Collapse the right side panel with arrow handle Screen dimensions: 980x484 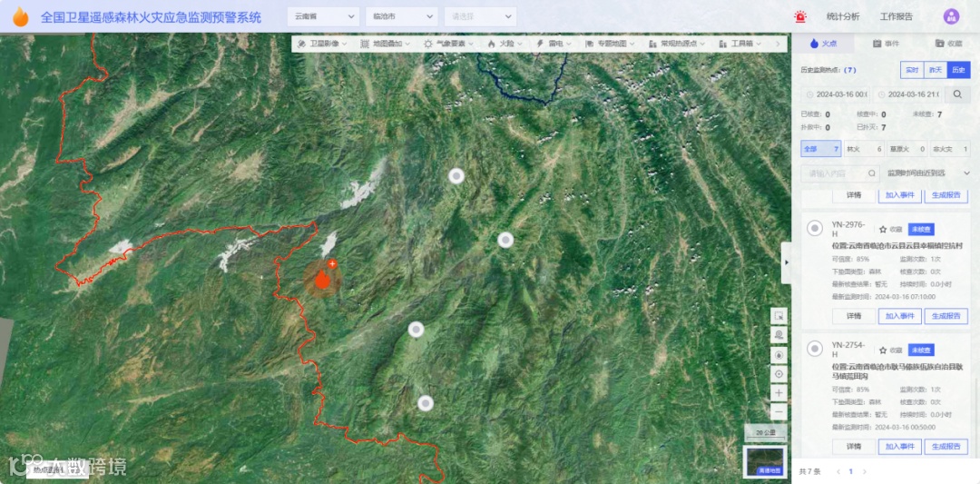(x=786, y=262)
